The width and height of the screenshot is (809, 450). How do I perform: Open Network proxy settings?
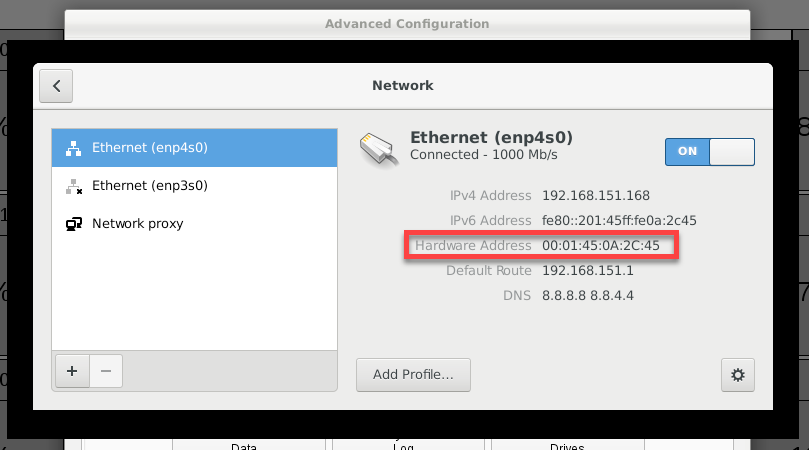(x=195, y=224)
